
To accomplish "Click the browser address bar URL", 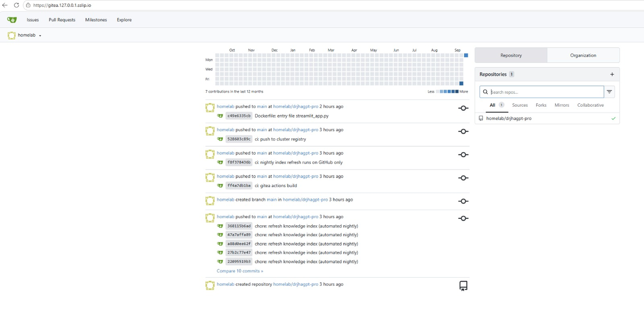I will coord(62,5).
